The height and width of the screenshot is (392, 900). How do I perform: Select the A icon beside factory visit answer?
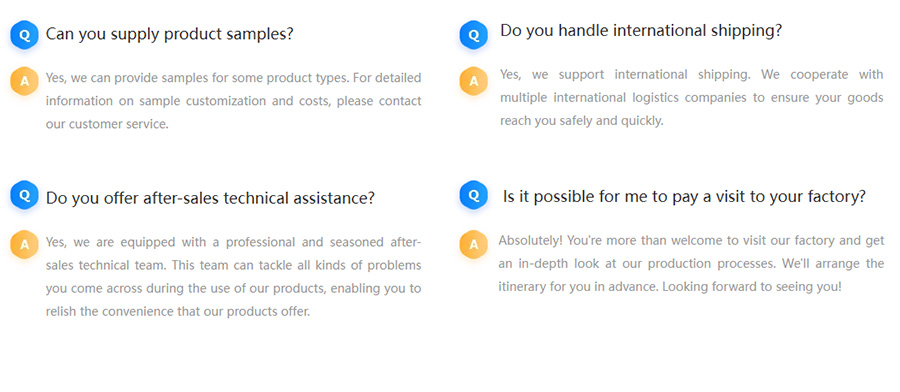[x=474, y=244]
